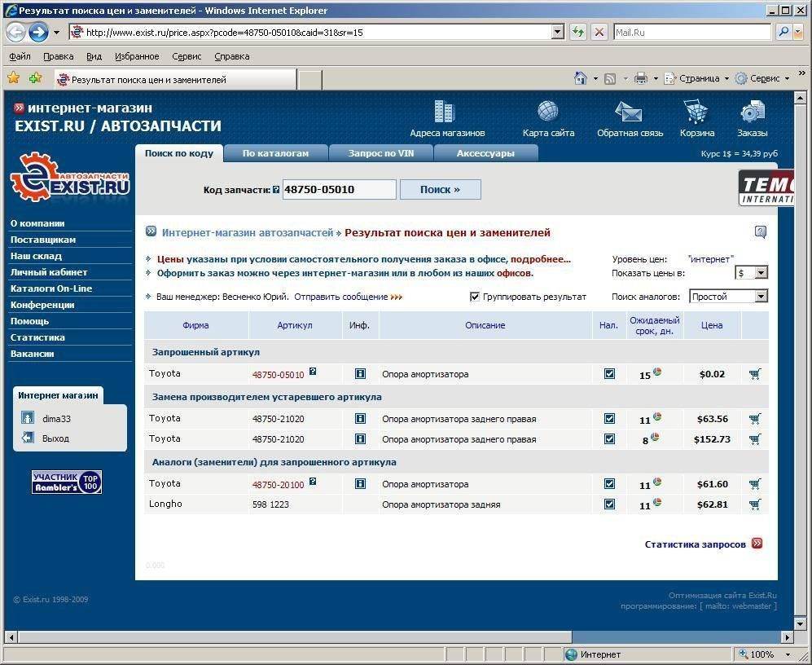Open Статистика запросов link
Viewport: 812px width, 665px height.
(695, 544)
